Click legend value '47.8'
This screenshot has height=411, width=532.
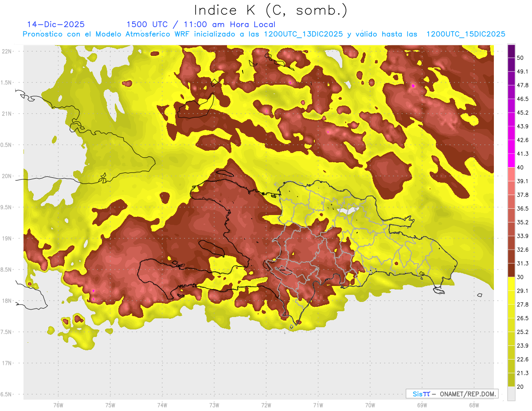click(522, 85)
